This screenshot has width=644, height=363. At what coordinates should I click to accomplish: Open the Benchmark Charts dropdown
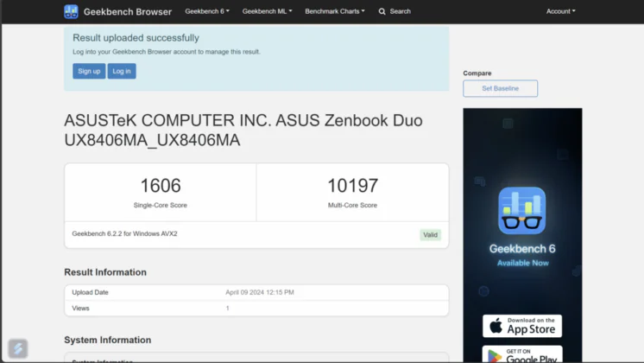335,11
